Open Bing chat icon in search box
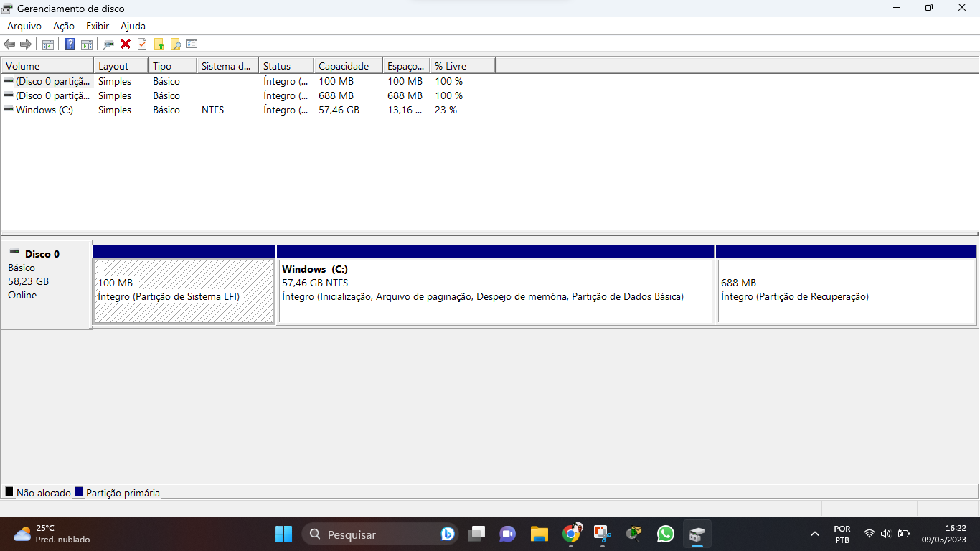 [x=447, y=534]
